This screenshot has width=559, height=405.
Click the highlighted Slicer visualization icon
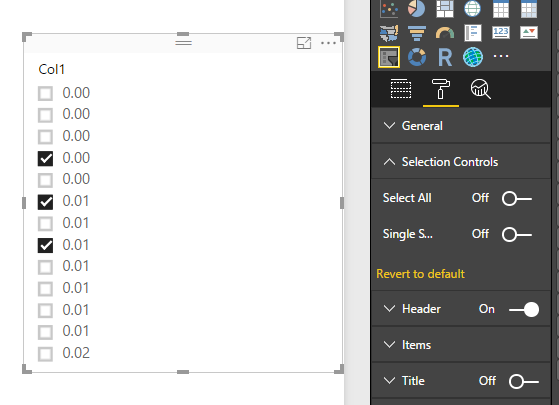[x=389, y=57]
